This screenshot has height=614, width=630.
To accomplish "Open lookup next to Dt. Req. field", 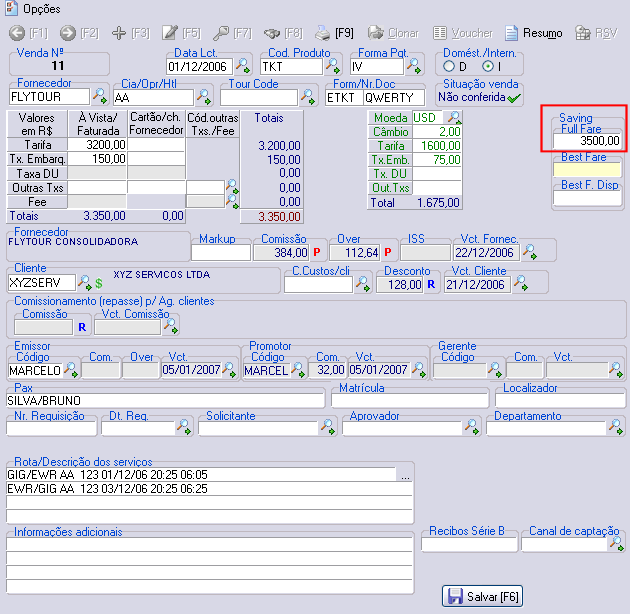I will (x=184, y=427).
